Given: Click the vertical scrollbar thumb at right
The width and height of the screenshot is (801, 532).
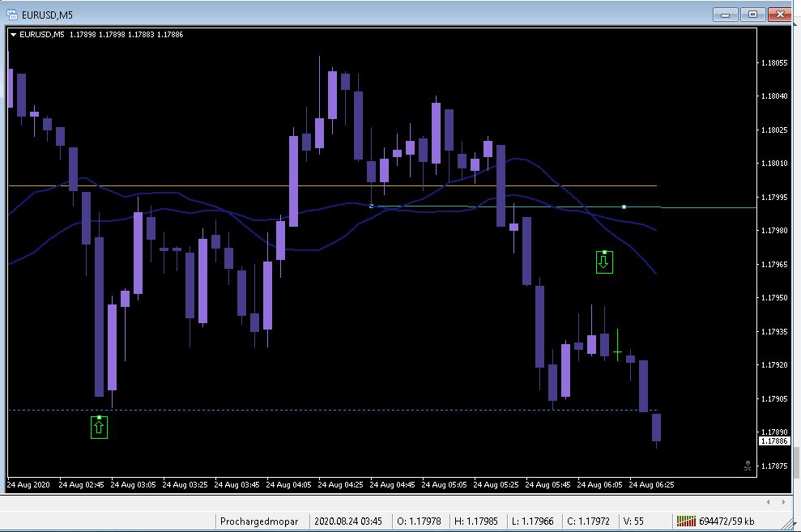Looking at the screenshot, I should point(796,462).
